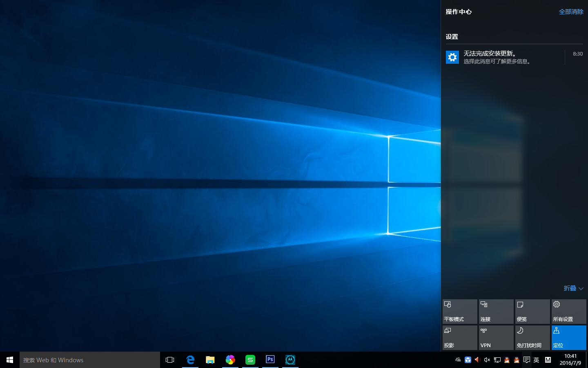Click the colorful pinwheel browser icon
Viewport: 588px width, 368px height.
click(x=230, y=360)
